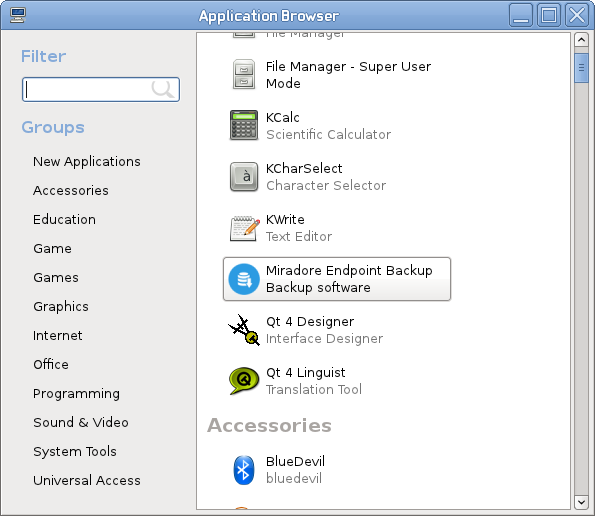Click the "File Manager - Super User" text
The height and width of the screenshot is (516, 595).
348,66
